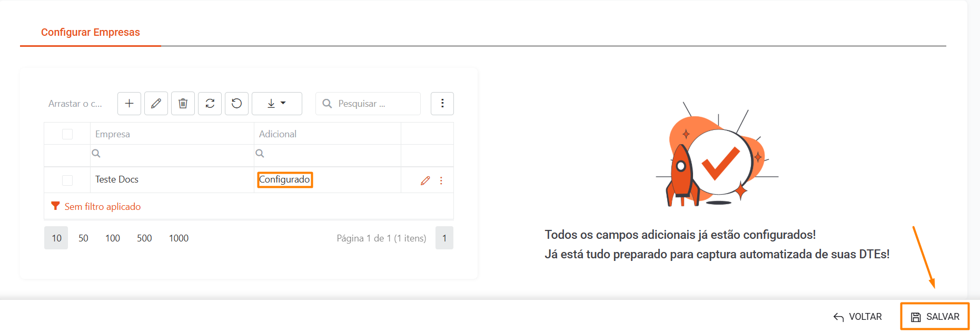The image size is (980, 333).
Task: Click the trash delete icon
Action: coord(183,104)
